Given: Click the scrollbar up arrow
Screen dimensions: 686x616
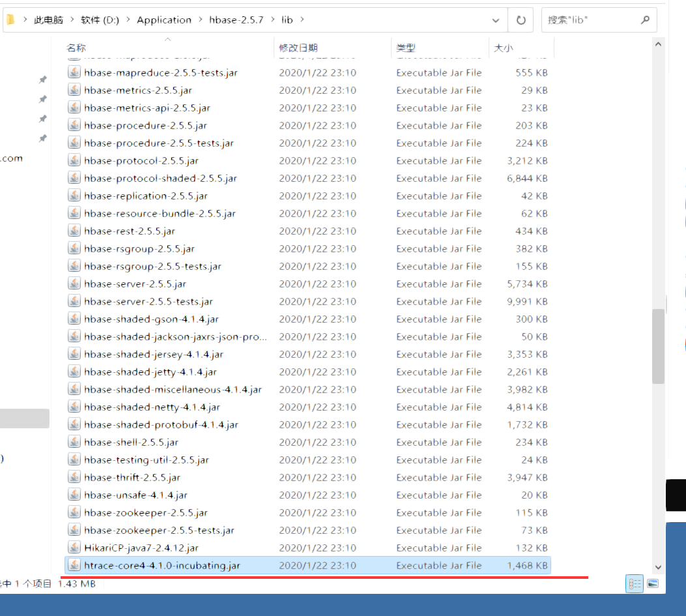Looking at the screenshot, I should click(658, 44).
